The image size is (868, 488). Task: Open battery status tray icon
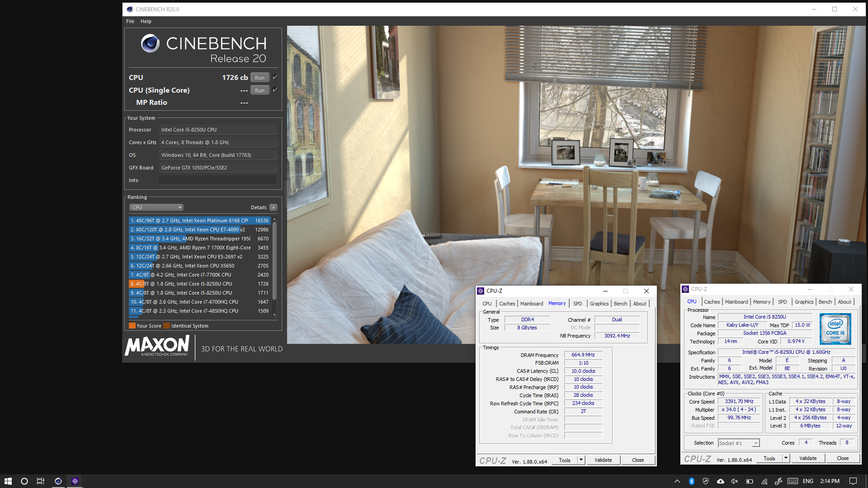point(750,481)
